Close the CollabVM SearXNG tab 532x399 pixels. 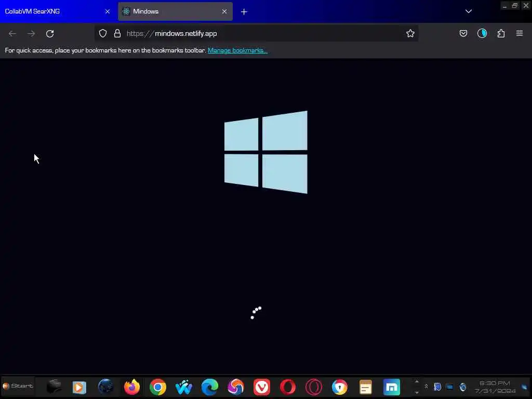(x=108, y=11)
